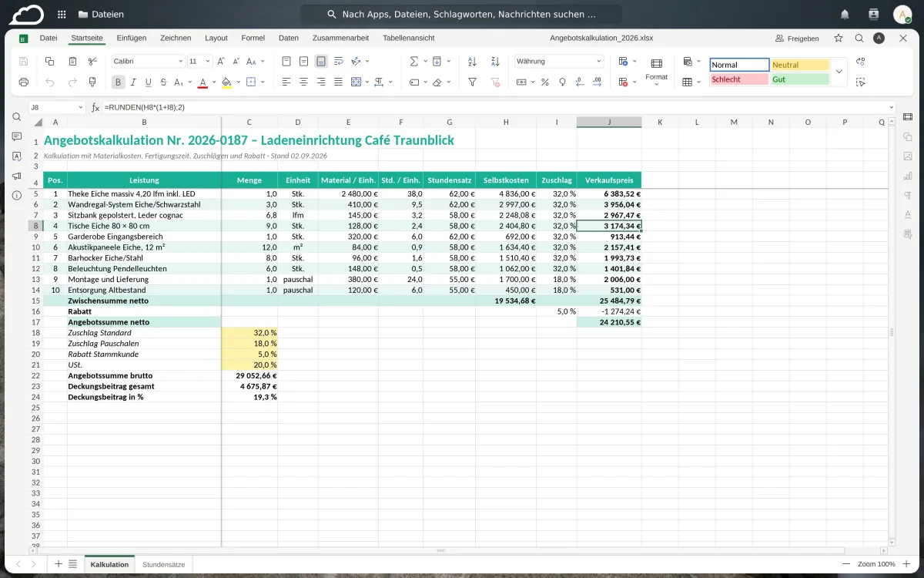Screen dimensions: 924x578
Task: Toggle bottom vertical alignment
Action: tap(320, 62)
